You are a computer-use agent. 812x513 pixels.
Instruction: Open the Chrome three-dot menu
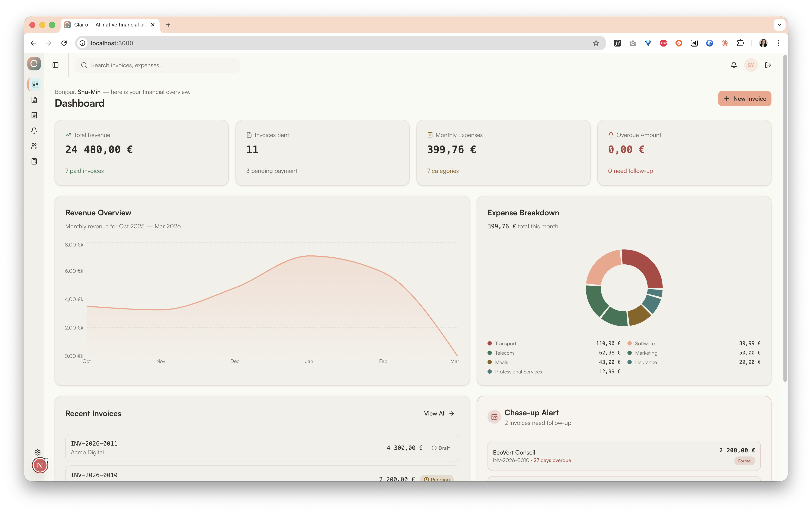tap(779, 43)
